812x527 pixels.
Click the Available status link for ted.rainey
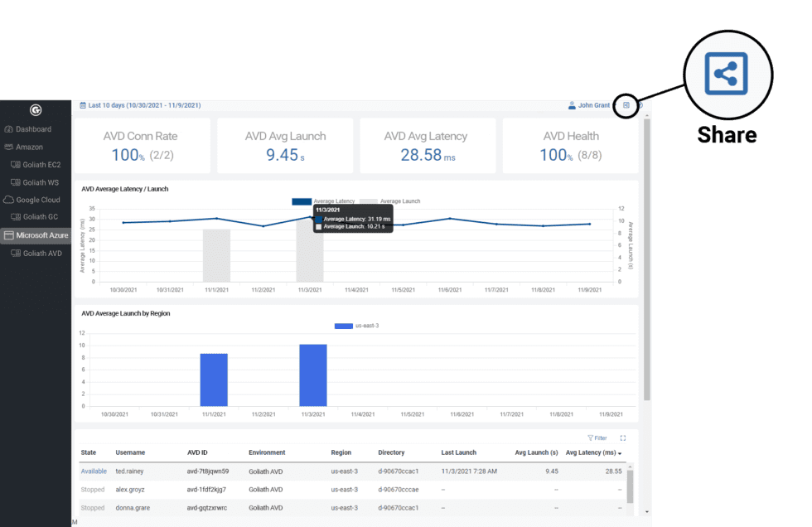(94, 471)
